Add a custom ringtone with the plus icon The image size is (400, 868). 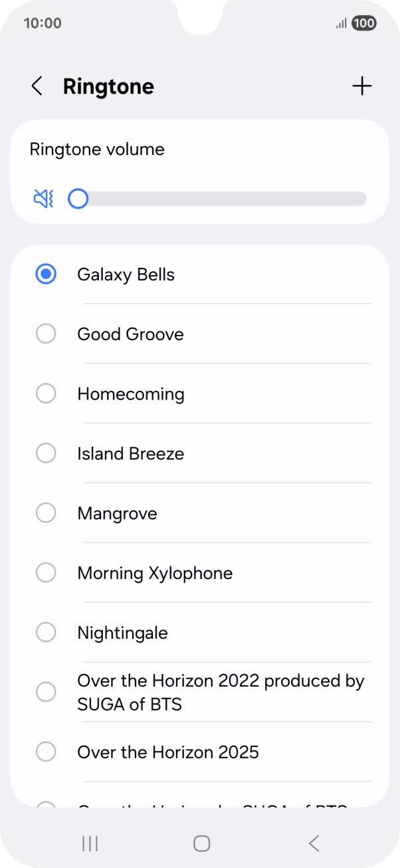click(363, 86)
